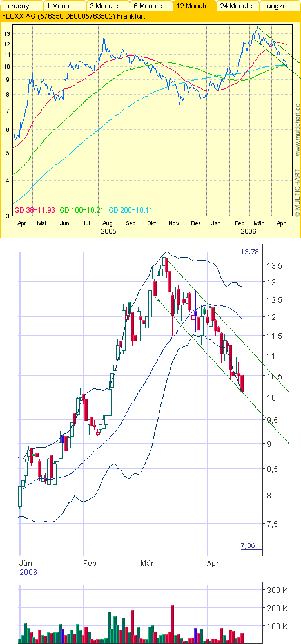Click the underlined 7,06 low value

point(248,545)
